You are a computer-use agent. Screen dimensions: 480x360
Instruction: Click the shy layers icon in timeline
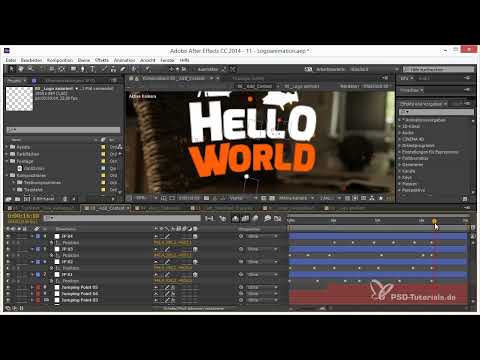[x=235, y=219]
